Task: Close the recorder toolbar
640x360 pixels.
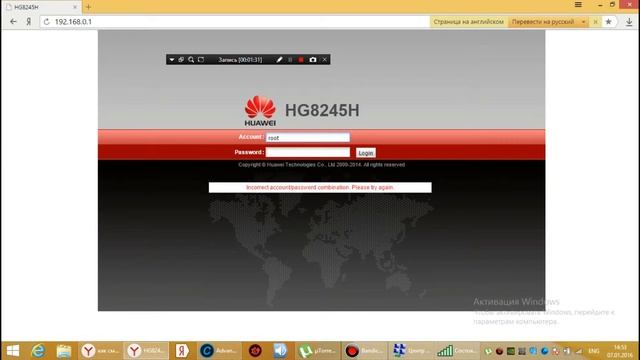Action: coord(324,60)
